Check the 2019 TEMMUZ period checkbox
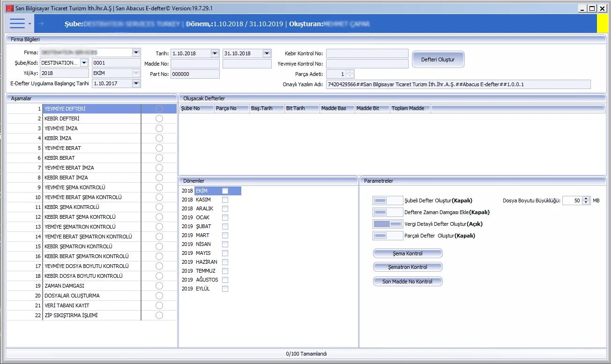Image resolution: width=611 pixels, height=364 pixels. tap(225, 271)
